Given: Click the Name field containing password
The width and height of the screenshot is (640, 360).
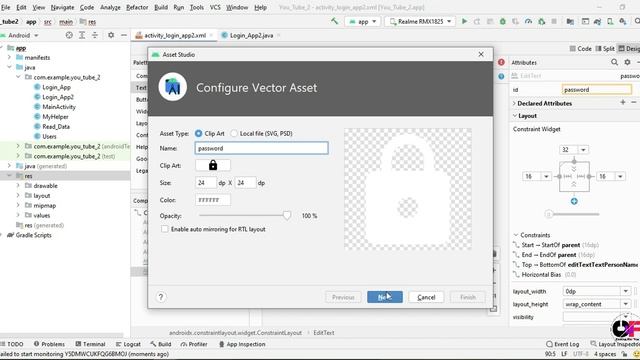Looking at the screenshot, I should (262, 148).
